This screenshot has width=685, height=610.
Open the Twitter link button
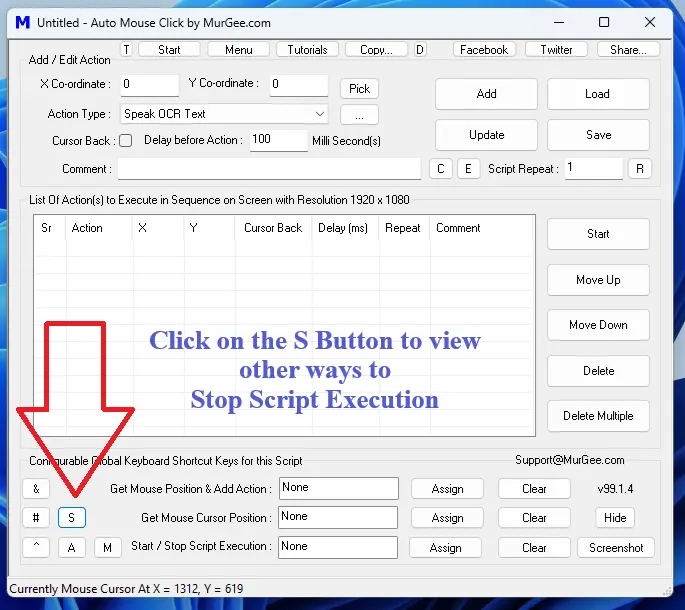click(556, 49)
